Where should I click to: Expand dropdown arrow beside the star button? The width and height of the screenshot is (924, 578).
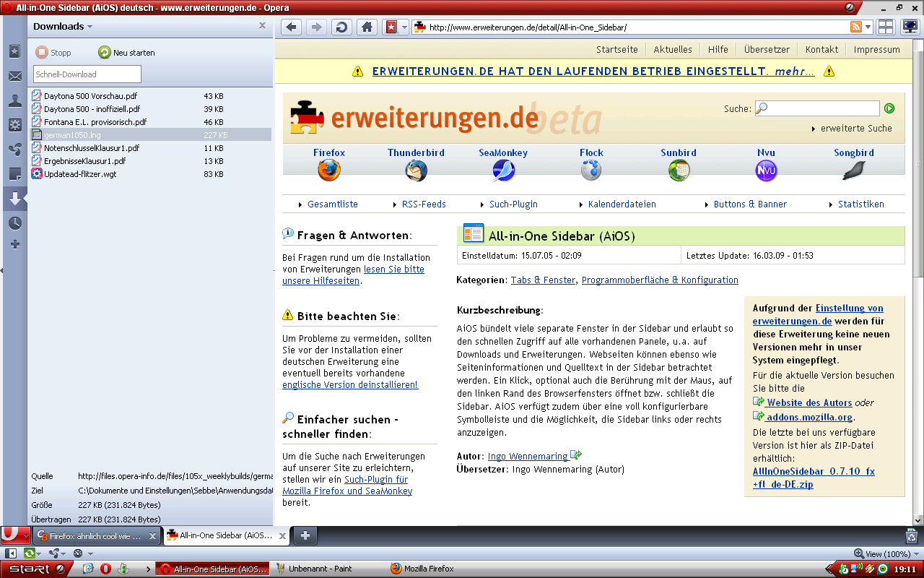404,27
